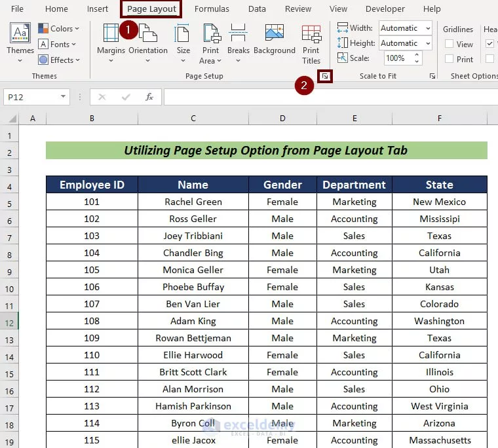The height and width of the screenshot is (448, 498).
Task: Open the Margins options
Action: point(111,41)
